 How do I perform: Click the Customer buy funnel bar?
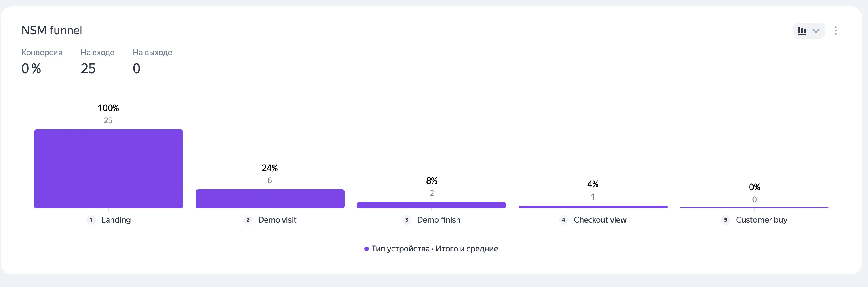point(755,208)
